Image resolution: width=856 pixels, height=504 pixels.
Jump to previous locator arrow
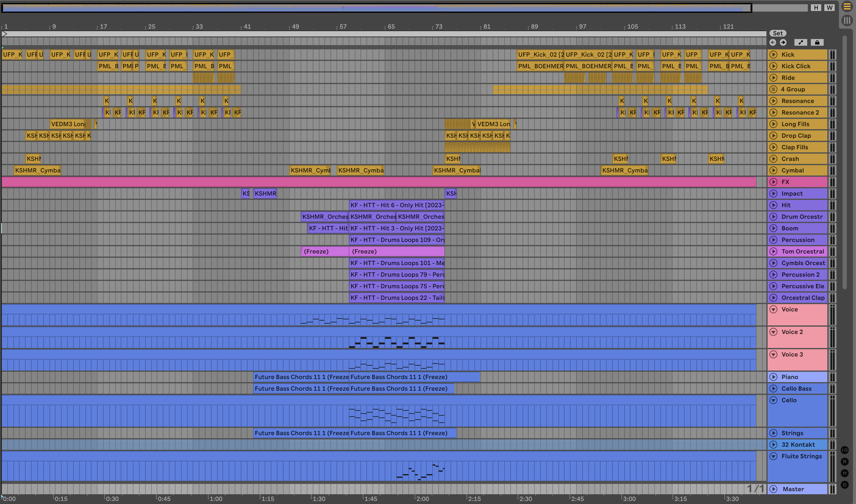pos(773,42)
